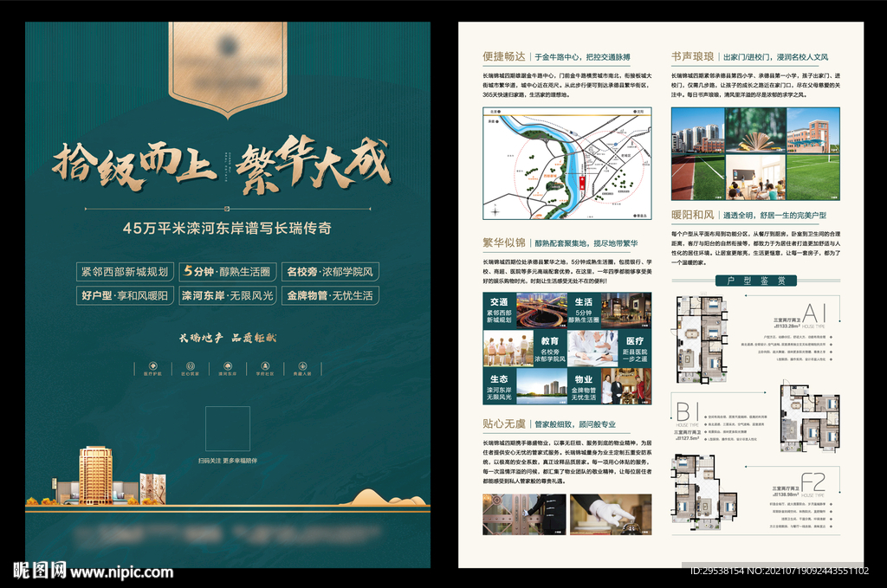Image resolution: width=887 pixels, height=588 pixels.
Task: Click the classroom children photo
Action: pos(754,178)
